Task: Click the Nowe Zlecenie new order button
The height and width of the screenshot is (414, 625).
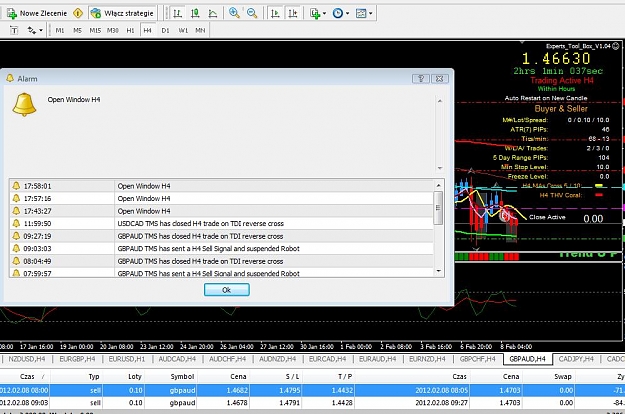Action: coord(37,13)
